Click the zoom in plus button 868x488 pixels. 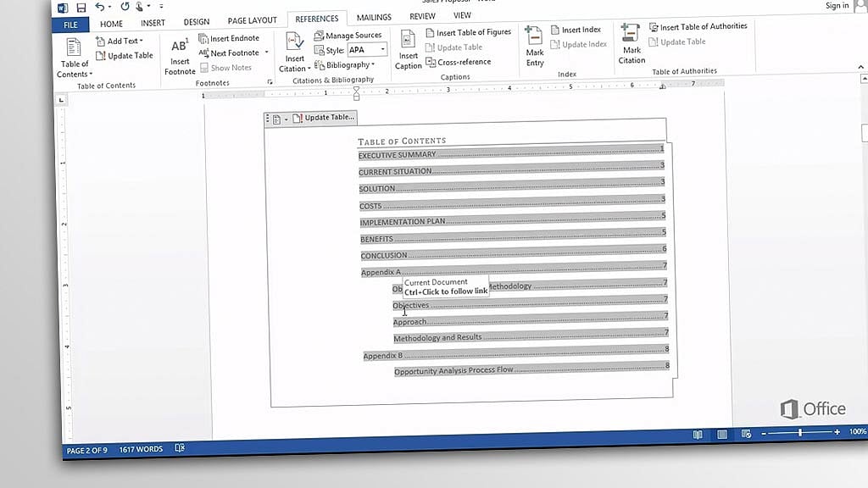coord(837,431)
